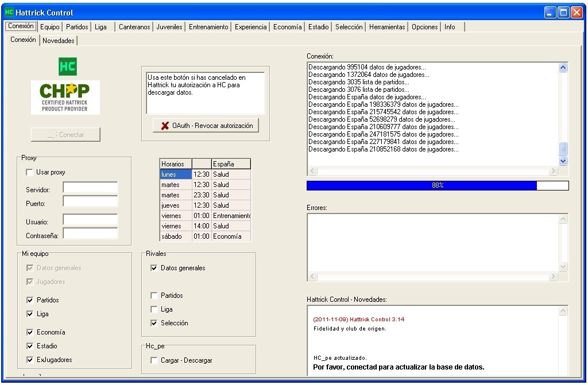Image resolution: width=588 pixels, height=385 pixels.
Task: Select the sábado 01:00 Economía row
Action: (205, 236)
